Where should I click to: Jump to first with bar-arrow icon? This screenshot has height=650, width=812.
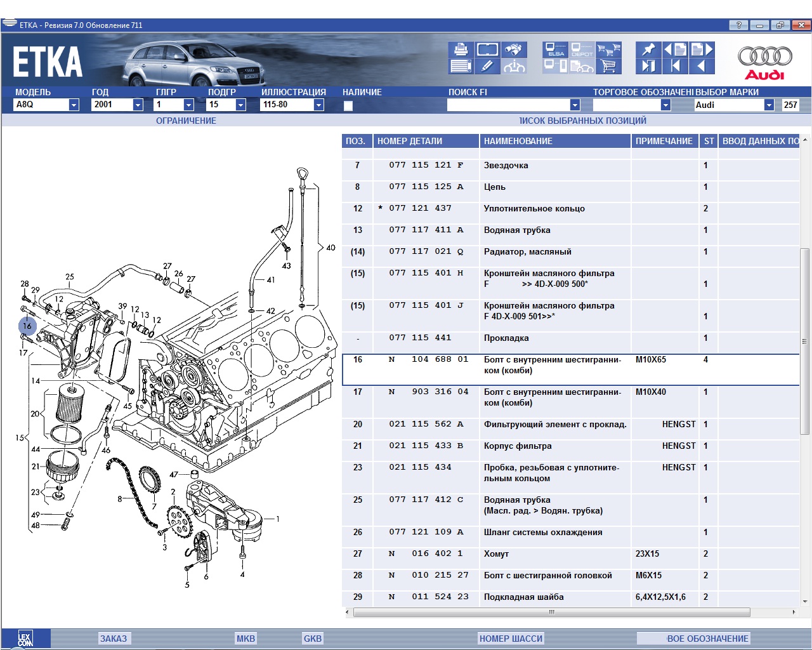pyautogui.click(x=675, y=66)
